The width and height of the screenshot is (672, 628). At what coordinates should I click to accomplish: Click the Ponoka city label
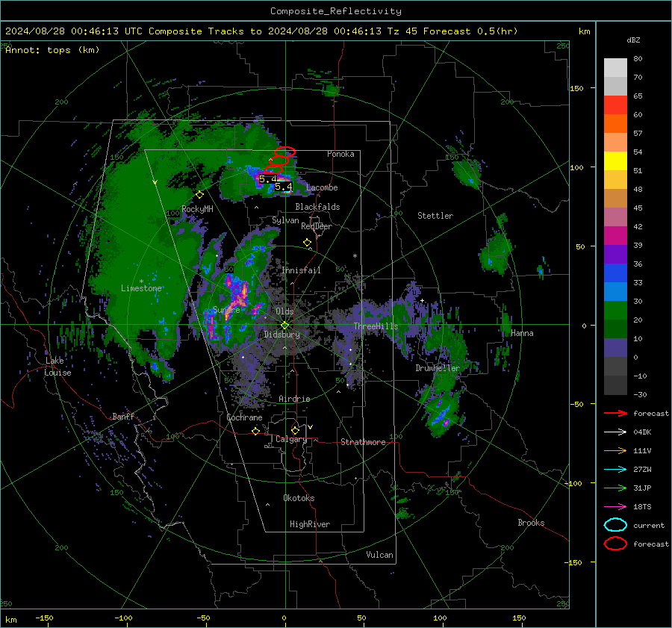pyautogui.click(x=340, y=154)
